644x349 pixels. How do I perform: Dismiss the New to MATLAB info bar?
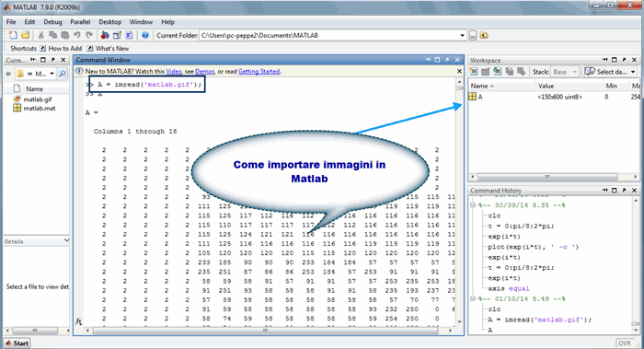pyautogui.click(x=459, y=72)
